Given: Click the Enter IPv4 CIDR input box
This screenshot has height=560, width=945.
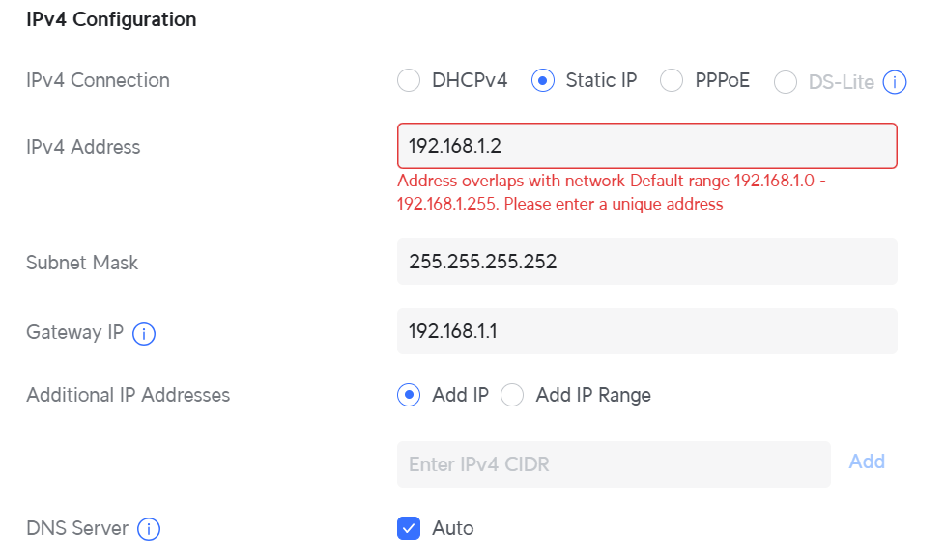Looking at the screenshot, I should pyautogui.click(x=614, y=464).
